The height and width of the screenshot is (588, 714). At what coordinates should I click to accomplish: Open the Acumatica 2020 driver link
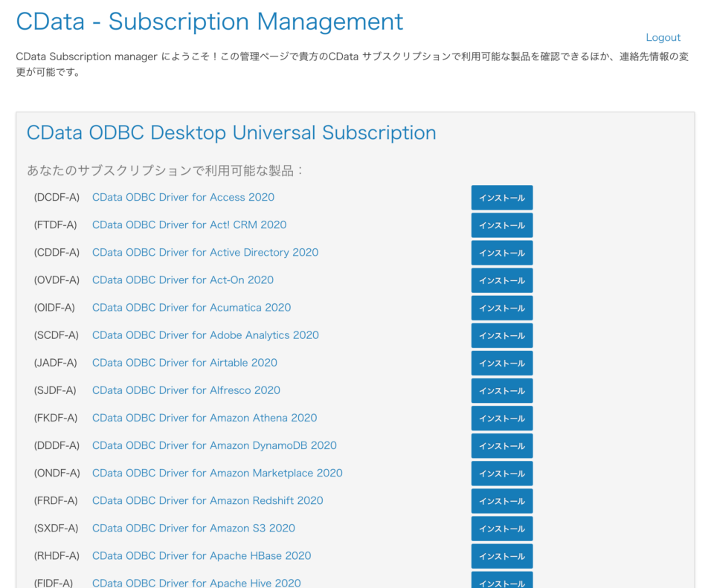click(x=191, y=308)
